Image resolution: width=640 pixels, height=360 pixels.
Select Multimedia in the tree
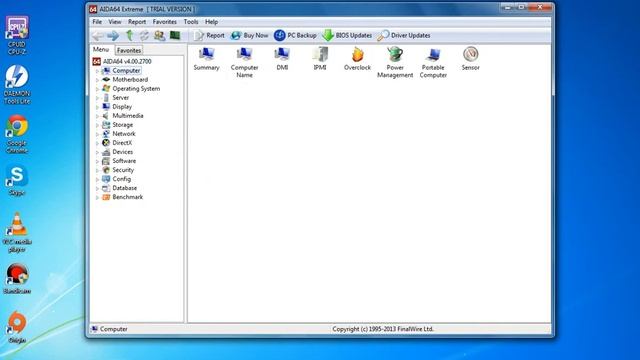click(128, 116)
